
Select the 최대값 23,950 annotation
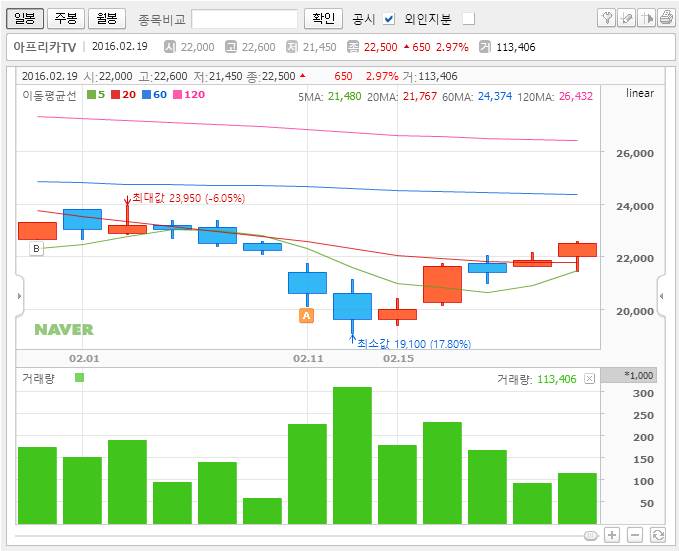click(188, 198)
